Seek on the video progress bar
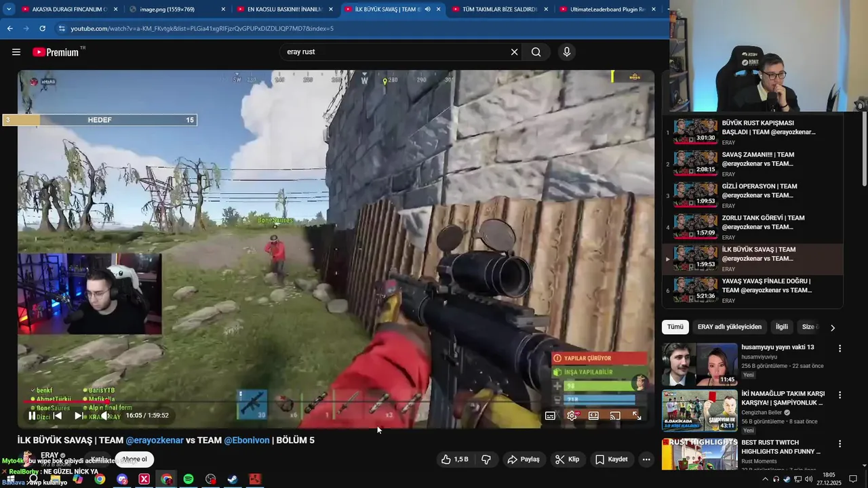 [336, 403]
